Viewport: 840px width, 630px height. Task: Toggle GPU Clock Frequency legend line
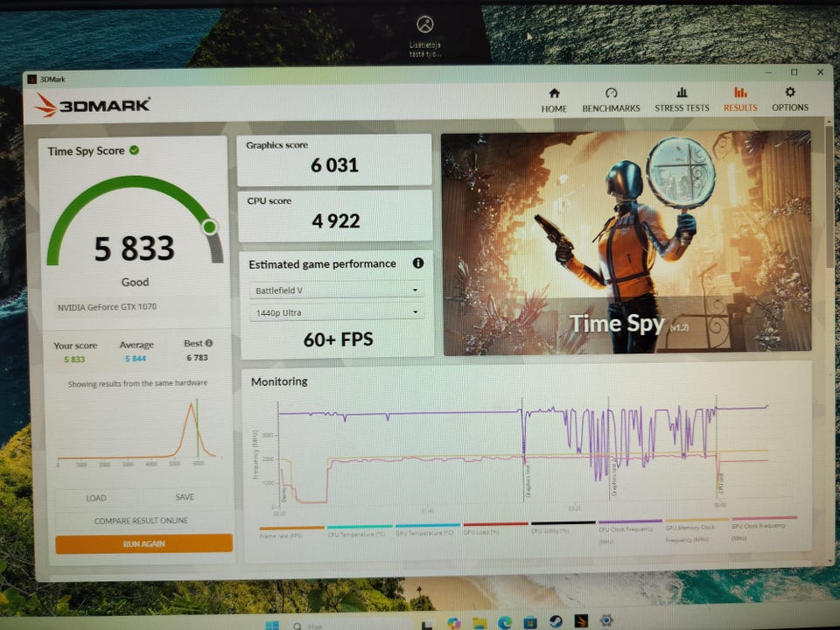tap(764, 528)
